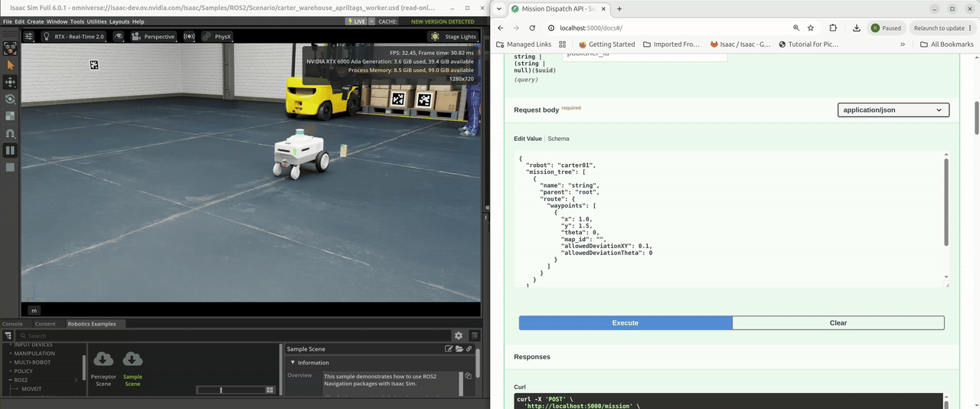Click the panel options icon right of gear

pyautogui.click(x=475, y=335)
